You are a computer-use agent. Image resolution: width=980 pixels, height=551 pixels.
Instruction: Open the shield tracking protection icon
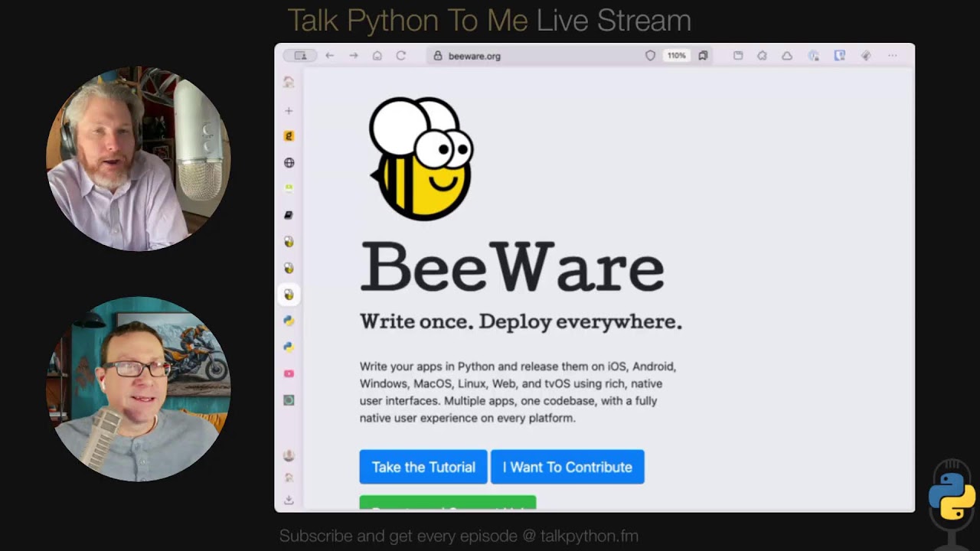[x=650, y=56]
